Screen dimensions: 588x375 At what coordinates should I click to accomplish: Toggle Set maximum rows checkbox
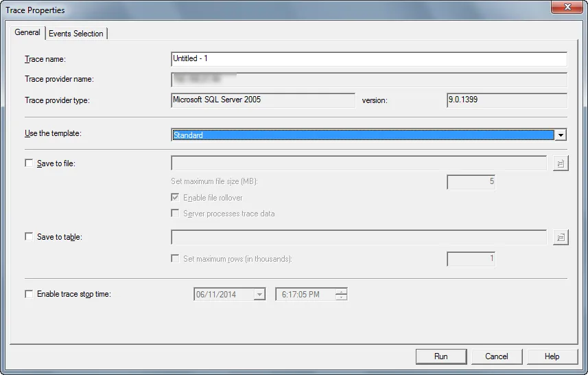click(175, 258)
